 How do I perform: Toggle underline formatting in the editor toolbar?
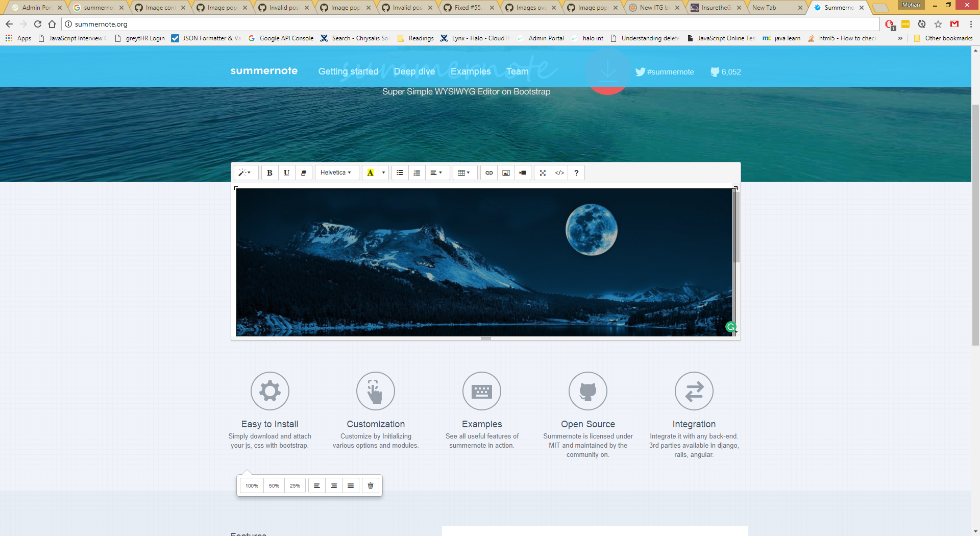(286, 173)
